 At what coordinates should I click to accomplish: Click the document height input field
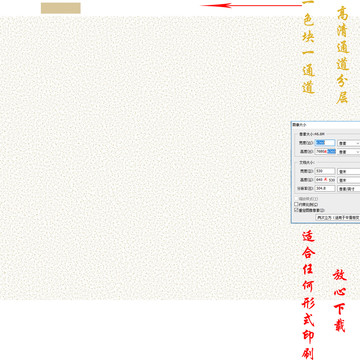[x=325, y=180]
